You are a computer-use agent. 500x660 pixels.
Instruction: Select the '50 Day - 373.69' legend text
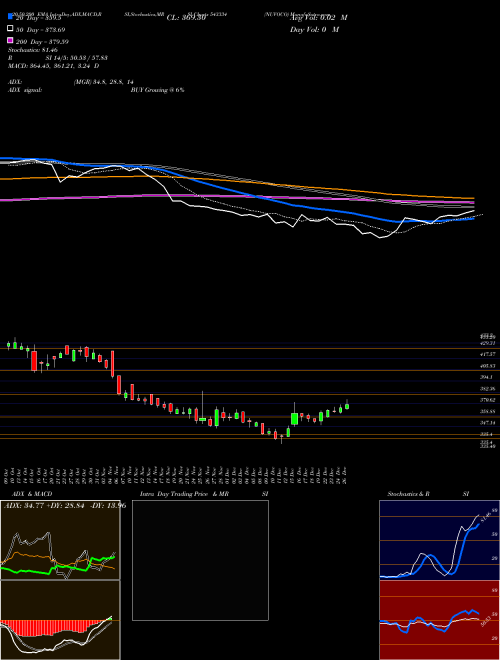[41, 29]
